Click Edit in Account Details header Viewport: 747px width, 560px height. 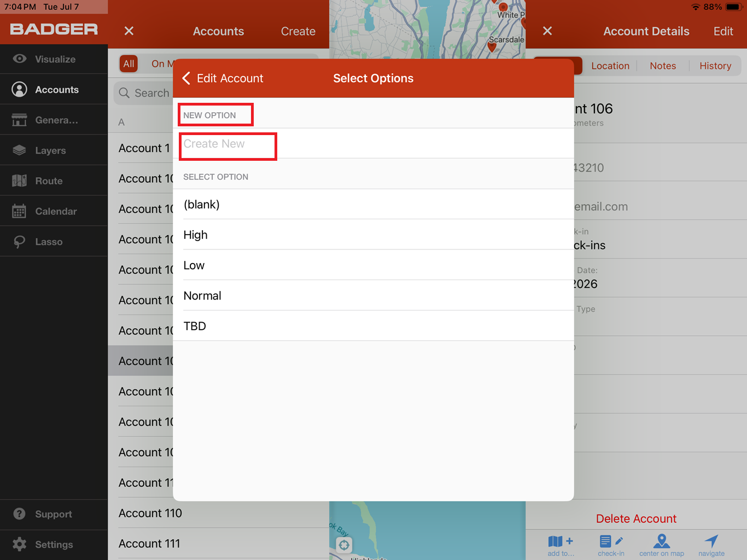(723, 31)
